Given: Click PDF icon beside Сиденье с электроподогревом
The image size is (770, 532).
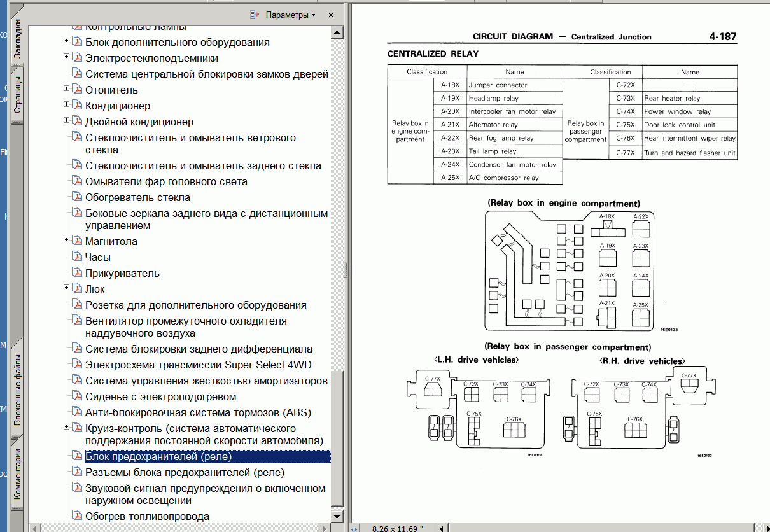Looking at the screenshot, I should coord(77,396).
